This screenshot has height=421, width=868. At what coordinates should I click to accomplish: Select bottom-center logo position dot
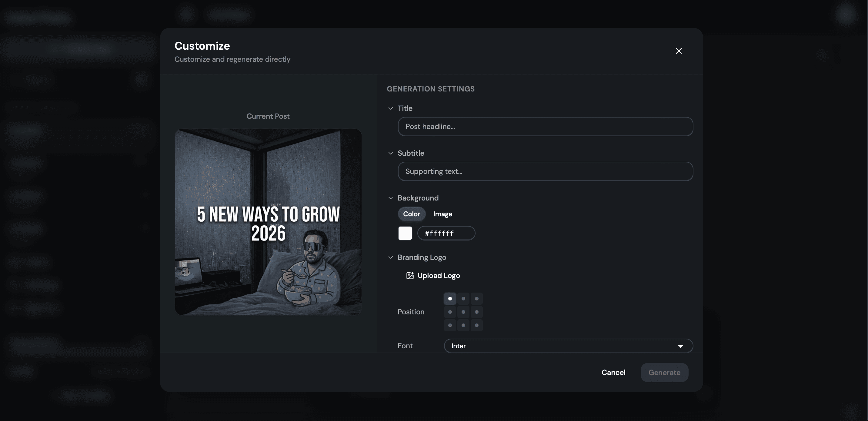pos(463,325)
